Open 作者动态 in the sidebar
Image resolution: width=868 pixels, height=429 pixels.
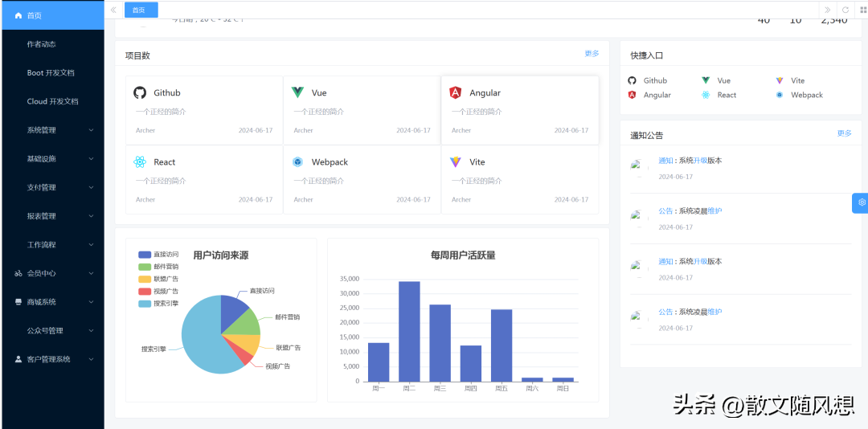[42, 44]
